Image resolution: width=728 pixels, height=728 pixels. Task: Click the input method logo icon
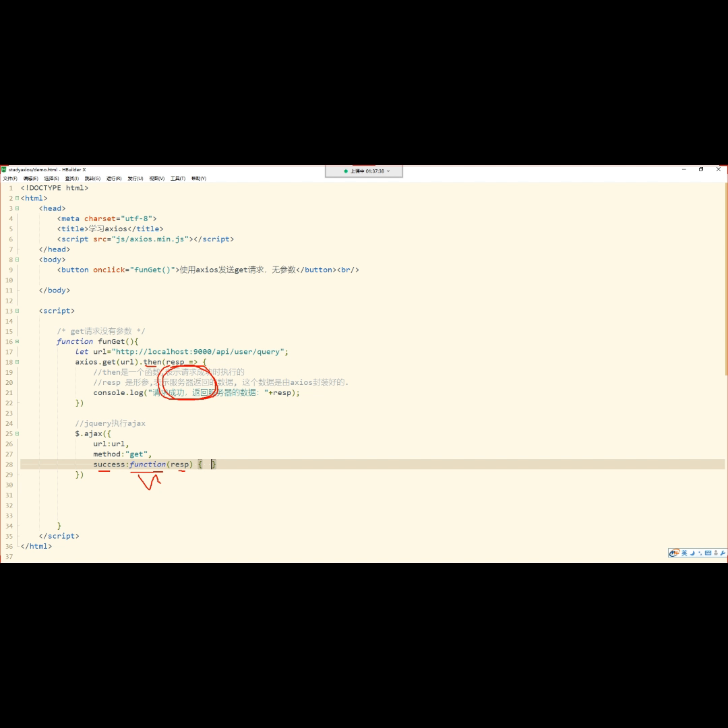click(673, 553)
